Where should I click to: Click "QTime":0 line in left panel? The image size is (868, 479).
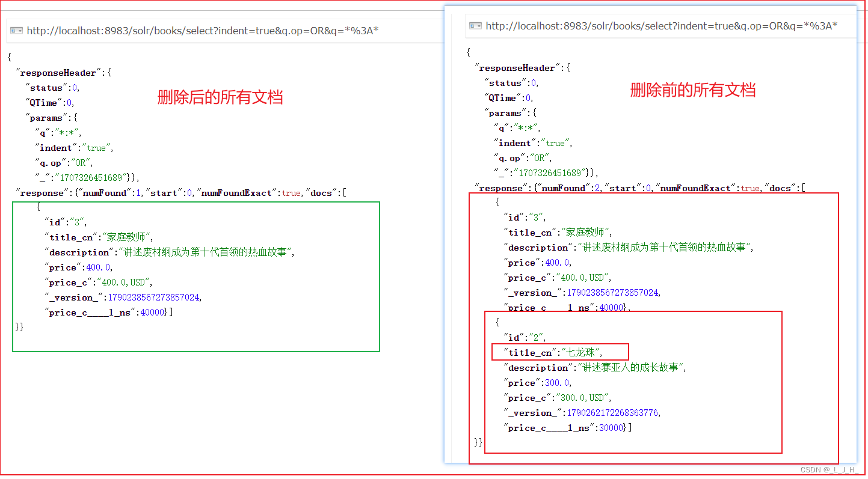(x=49, y=103)
